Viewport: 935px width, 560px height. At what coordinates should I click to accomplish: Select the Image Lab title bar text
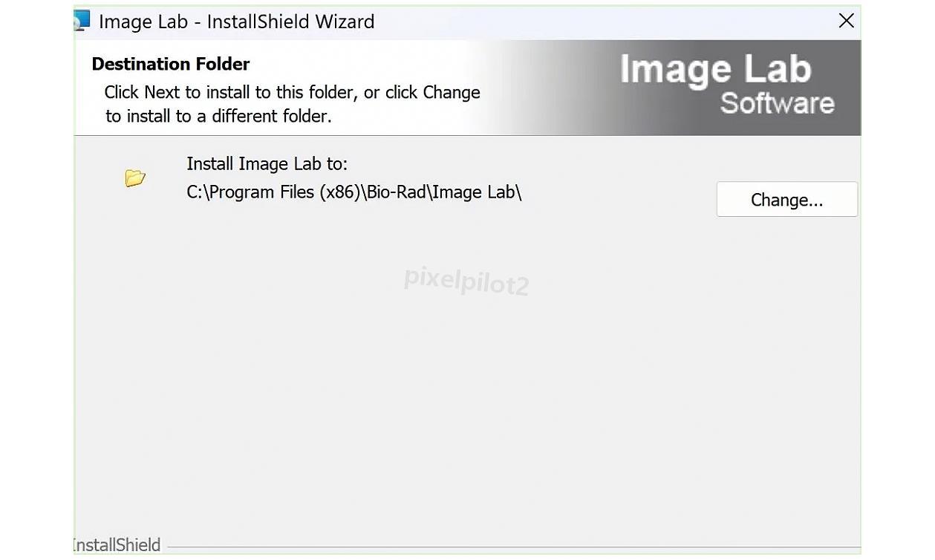coord(236,22)
